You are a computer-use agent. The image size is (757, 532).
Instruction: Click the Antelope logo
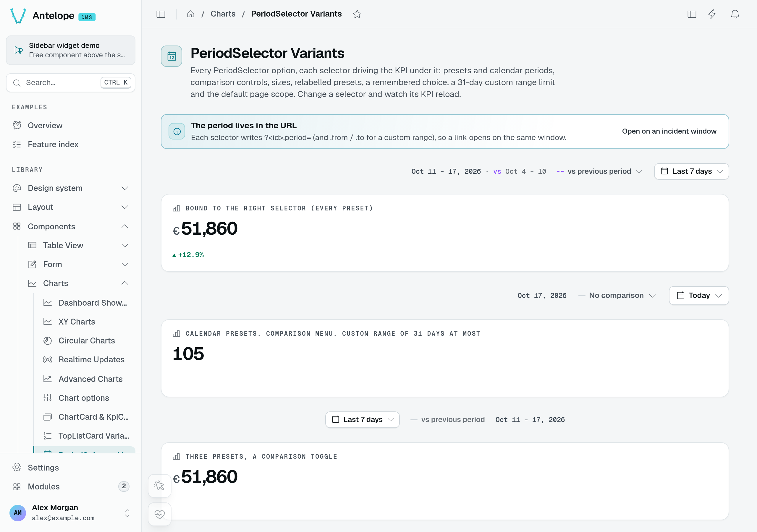point(18,16)
